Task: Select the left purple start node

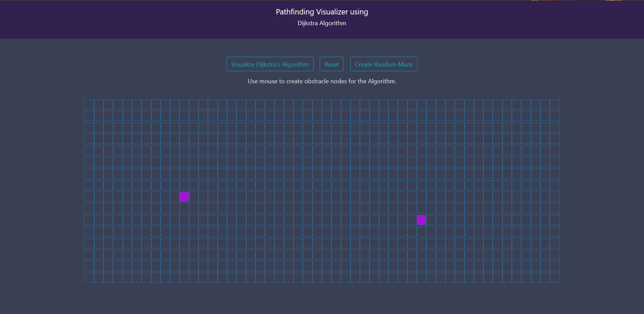Action: tap(184, 197)
